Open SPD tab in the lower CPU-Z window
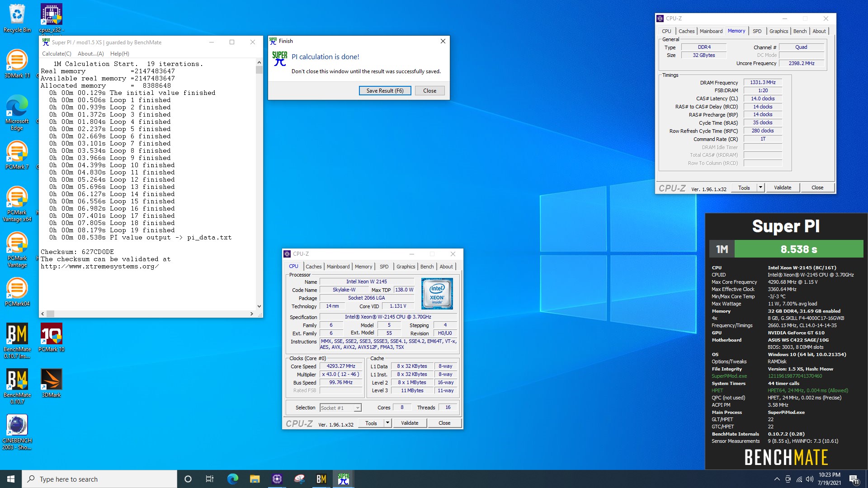This screenshot has height=488, width=868. (384, 267)
